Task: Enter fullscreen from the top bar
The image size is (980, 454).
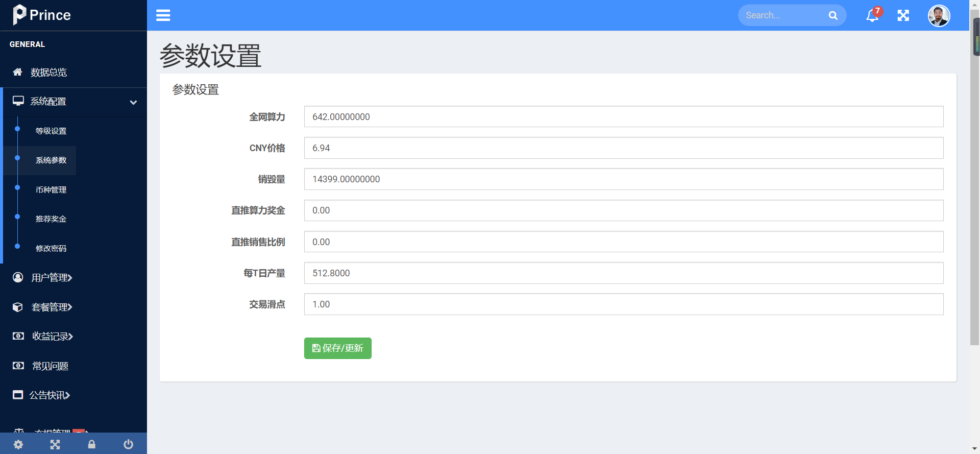Action: tap(903, 15)
